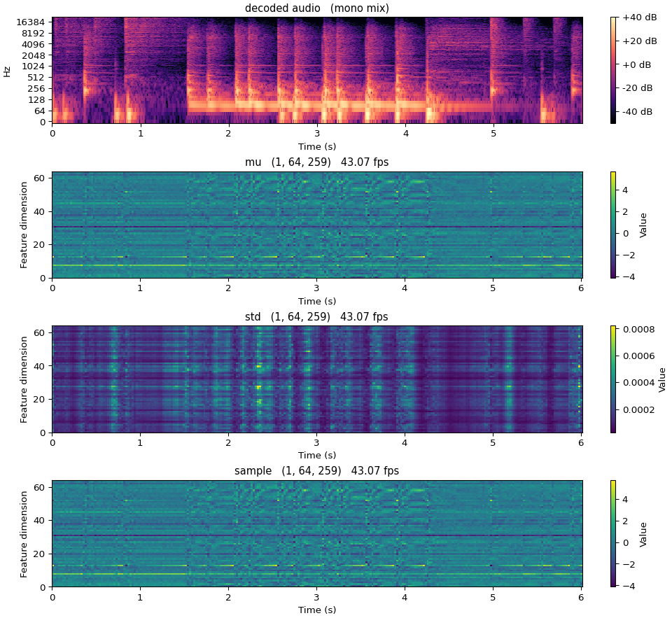This screenshot has height=618, width=672.
Task: Click the mu feature heatmap
Action: (x=317, y=225)
